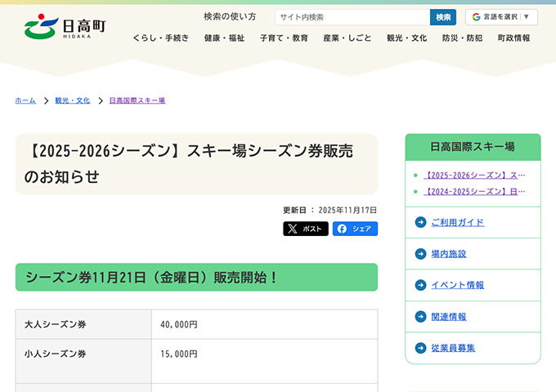This screenshot has width=556, height=392.
Task: Open the 観光・文化 menu in header
Action: pos(406,38)
